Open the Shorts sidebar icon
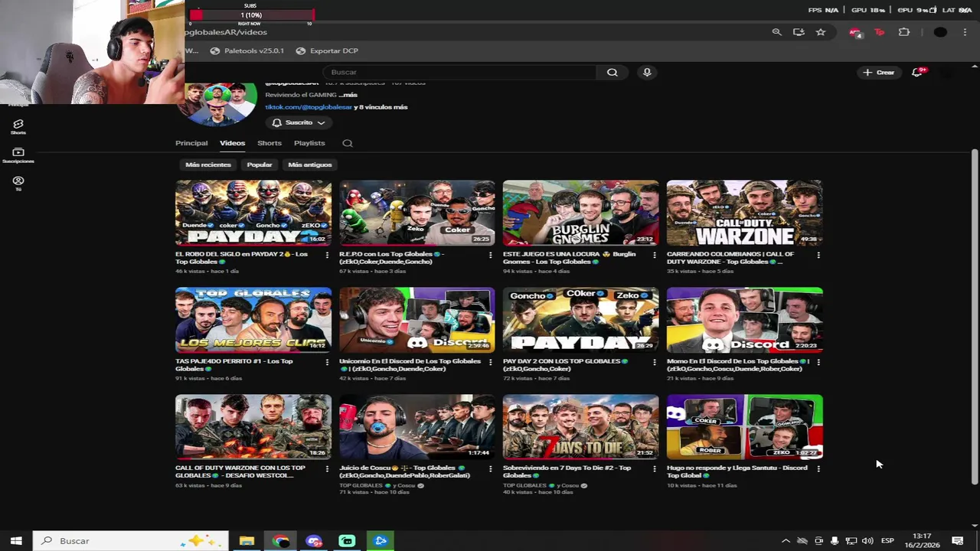This screenshot has height=551, width=980. [x=18, y=126]
